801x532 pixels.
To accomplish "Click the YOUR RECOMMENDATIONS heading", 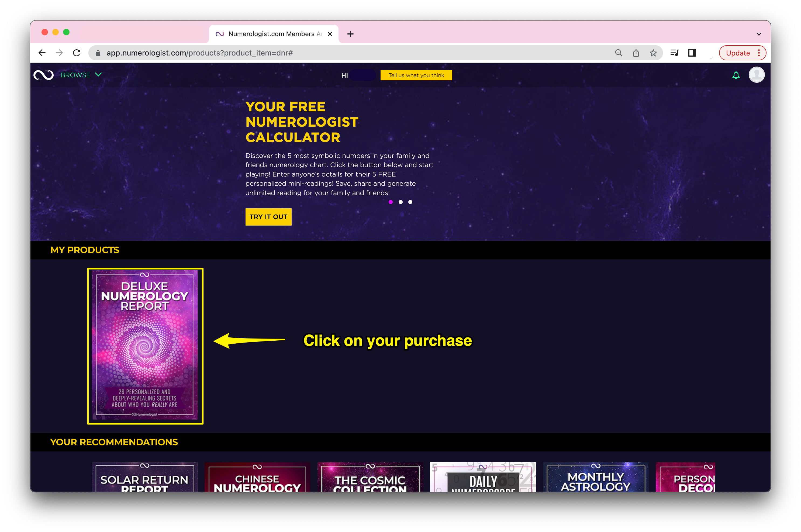I will 114,442.
